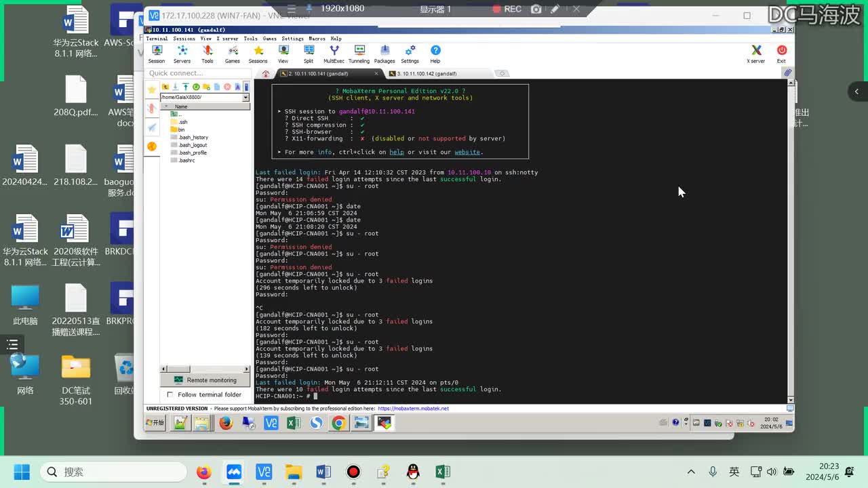The width and height of the screenshot is (868, 488).
Task: Open File Explorer on the host taskbar
Action: coord(294,472)
